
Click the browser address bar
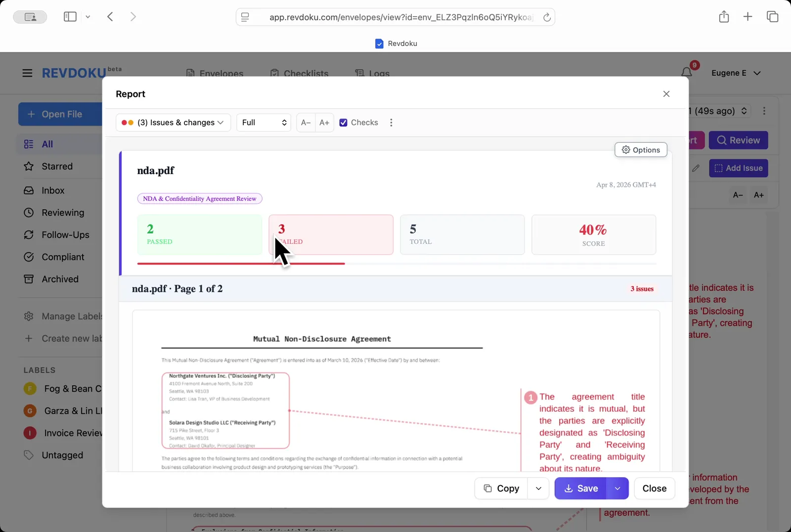(x=395, y=16)
